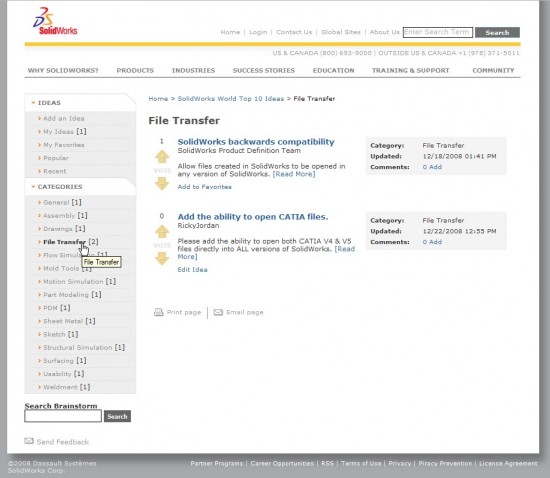Click Edit Idea link
Viewport: 550px width, 478px height.
[x=192, y=270]
